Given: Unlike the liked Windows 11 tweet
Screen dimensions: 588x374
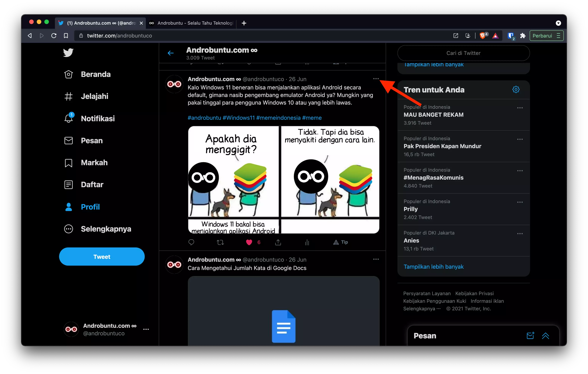Looking at the screenshot, I should point(249,242).
